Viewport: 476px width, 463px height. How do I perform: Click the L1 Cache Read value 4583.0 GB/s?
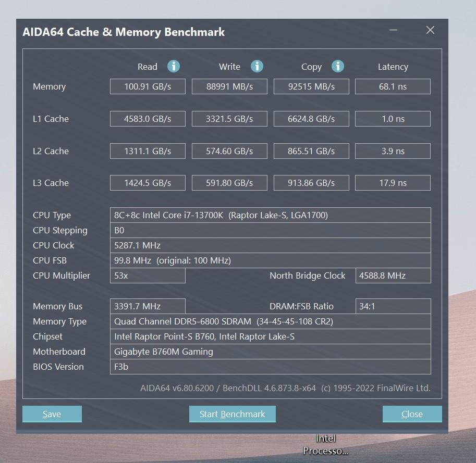pos(148,119)
